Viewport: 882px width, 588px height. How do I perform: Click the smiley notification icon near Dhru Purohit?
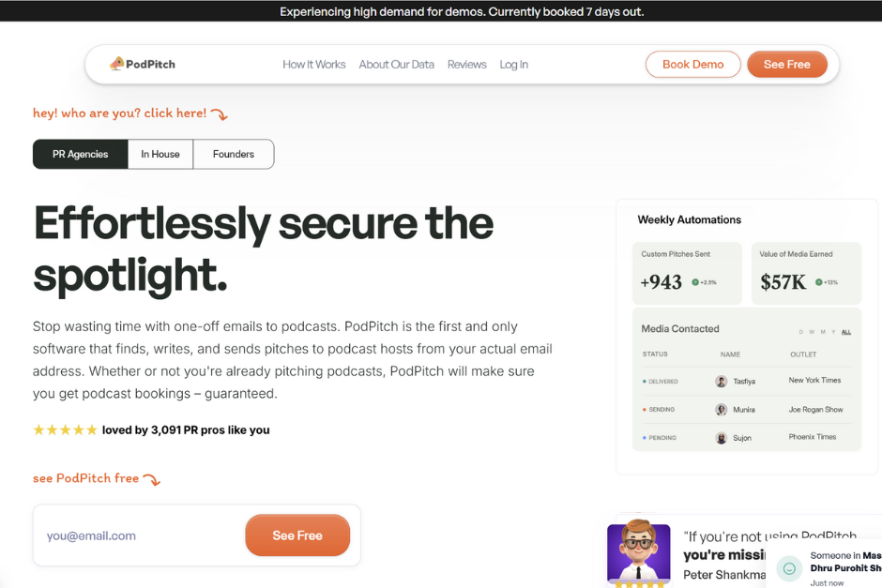tap(789, 568)
